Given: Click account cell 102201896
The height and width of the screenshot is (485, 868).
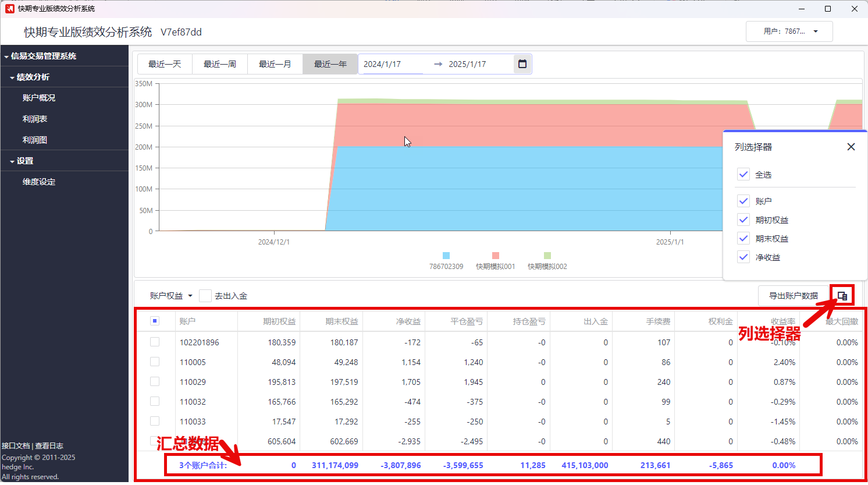Looking at the screenshot, I should click(x=200, y=342).
